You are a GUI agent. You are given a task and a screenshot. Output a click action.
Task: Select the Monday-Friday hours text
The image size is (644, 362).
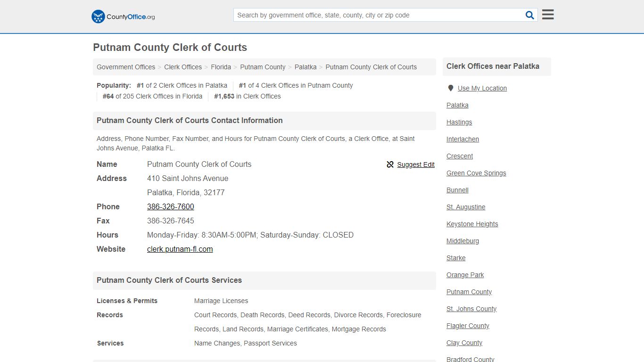(x=250, y=235)
